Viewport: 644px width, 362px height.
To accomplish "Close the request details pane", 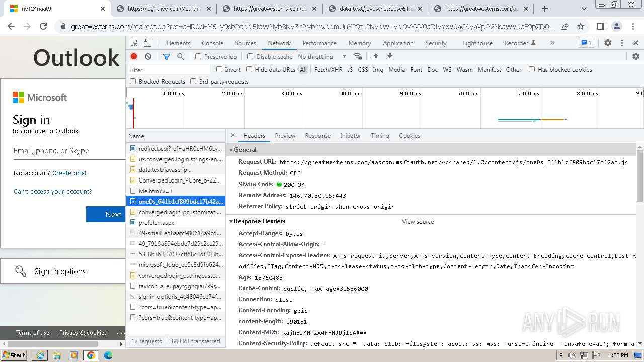I will 233,135.
